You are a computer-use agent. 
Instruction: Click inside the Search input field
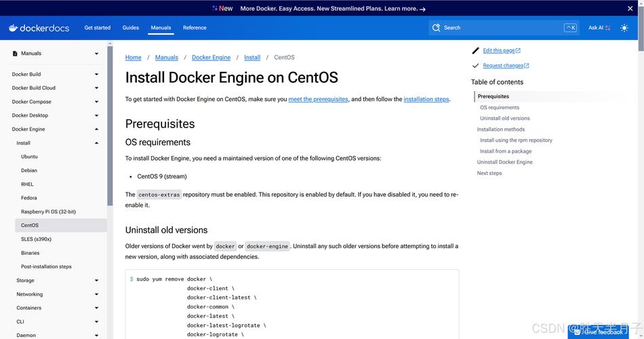click(x=502, y=28)
